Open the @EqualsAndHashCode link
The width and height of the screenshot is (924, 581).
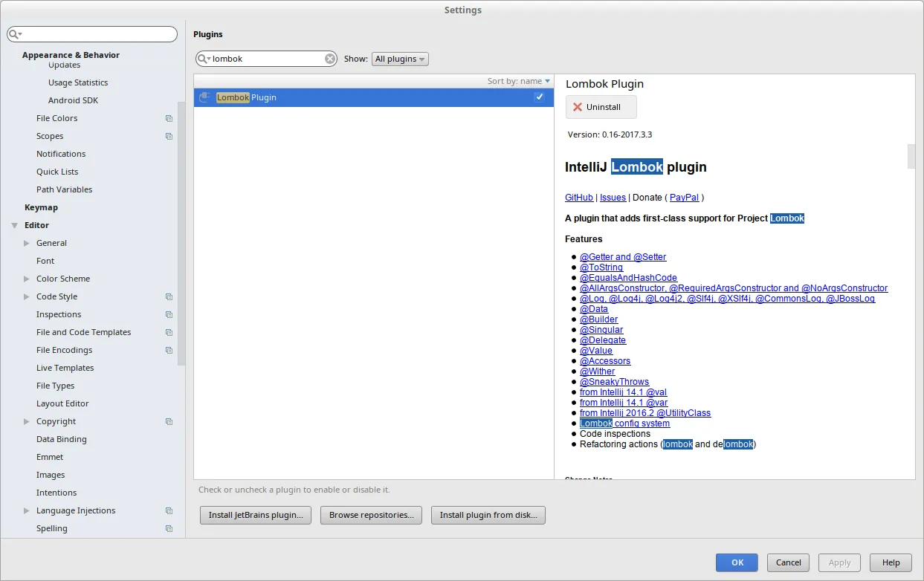click(628, 278)
